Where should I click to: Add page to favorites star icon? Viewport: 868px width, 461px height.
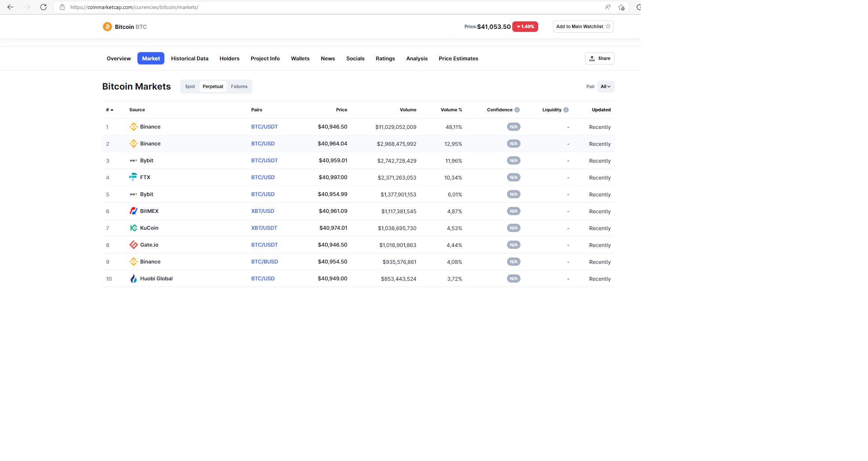(x=621, y=7)
